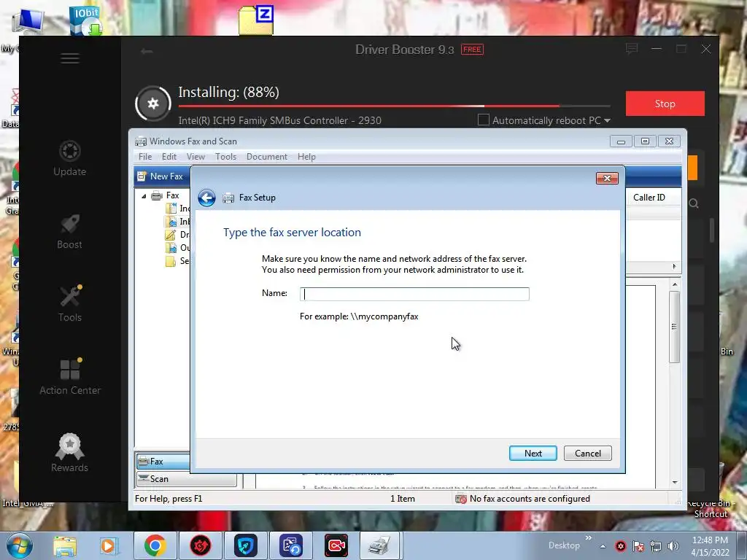
Task: Stop the Driver Booster installation
Action: 665,104
